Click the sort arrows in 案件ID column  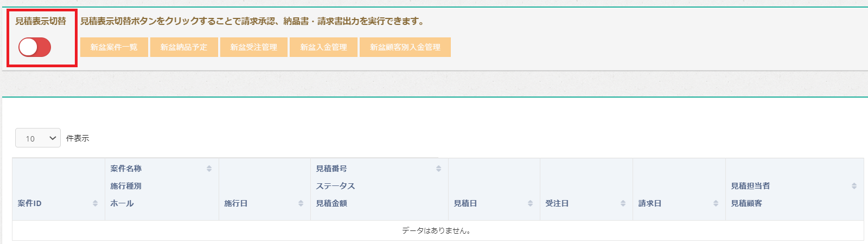pos(95,203)
